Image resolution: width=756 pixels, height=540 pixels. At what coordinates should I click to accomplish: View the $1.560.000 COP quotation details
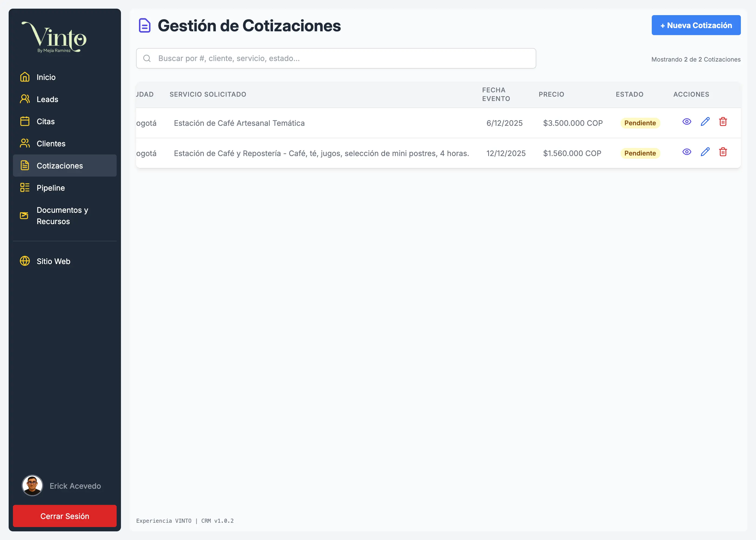687,152
